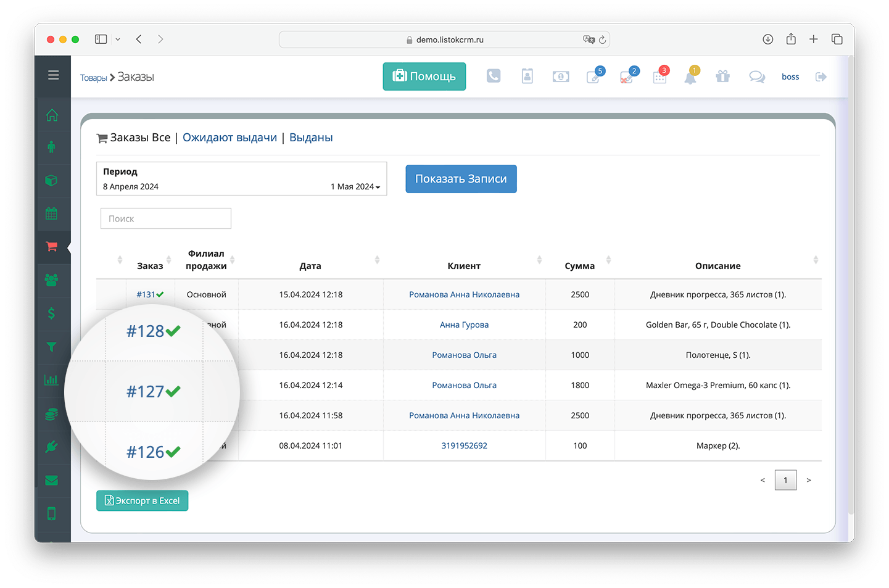Open phone calls icon in top bar
The height and width of the screenshot is (588, 889).
tap(494, 76)
